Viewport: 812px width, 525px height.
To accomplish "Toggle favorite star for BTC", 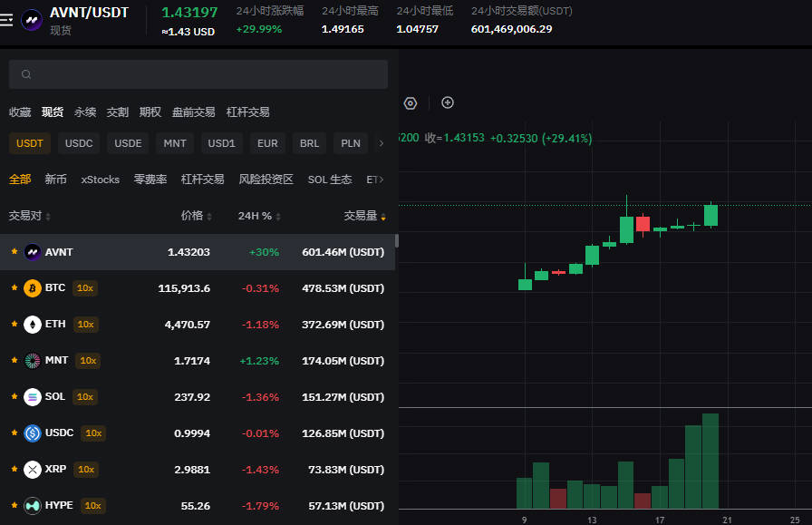I will [14, 287].
